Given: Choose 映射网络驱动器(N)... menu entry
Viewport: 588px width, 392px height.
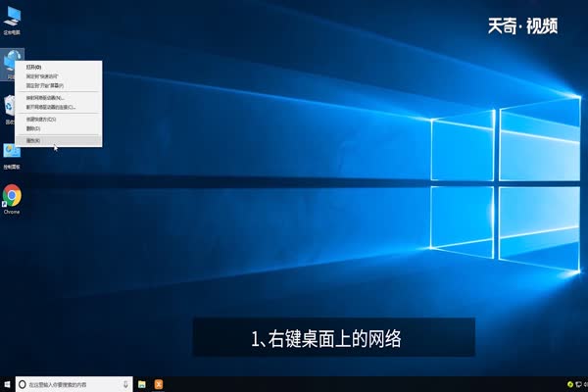Looking at the screenshot, I should point(58,98).
